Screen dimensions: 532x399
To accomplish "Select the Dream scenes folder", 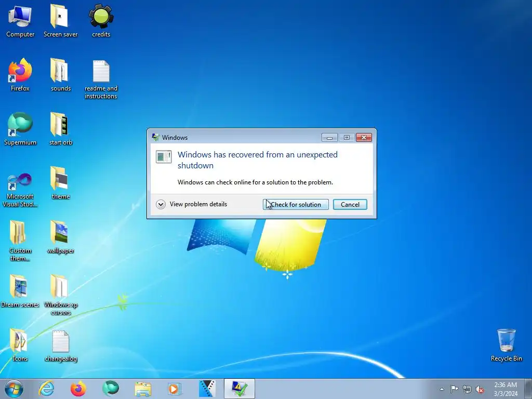I will pos(20,291).
